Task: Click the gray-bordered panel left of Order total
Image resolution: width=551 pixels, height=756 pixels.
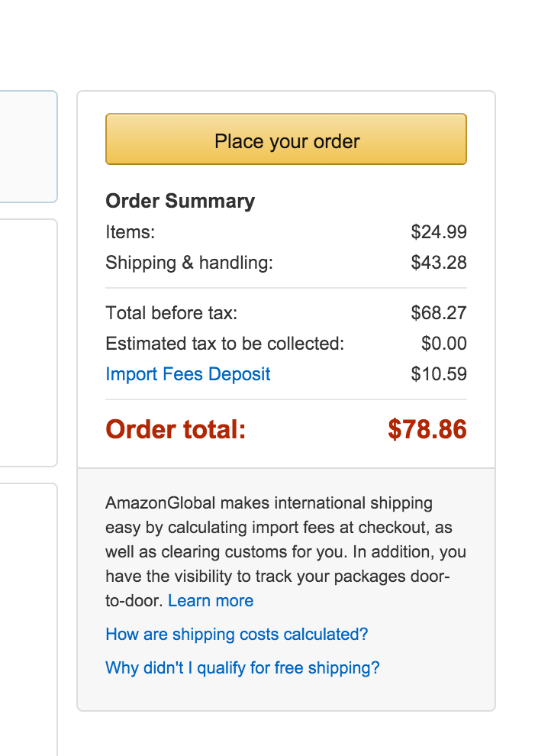Action: click(27, 342)
